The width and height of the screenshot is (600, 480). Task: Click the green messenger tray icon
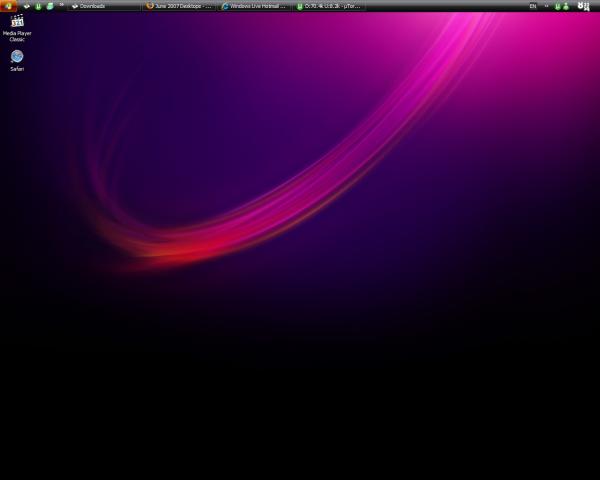[x=566, y=7]
